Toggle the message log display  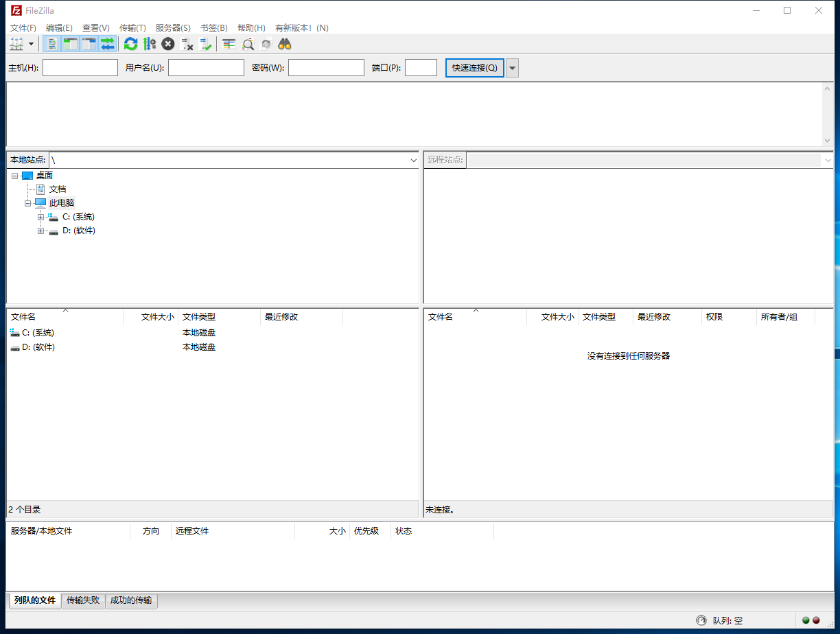tap(53, 43)
